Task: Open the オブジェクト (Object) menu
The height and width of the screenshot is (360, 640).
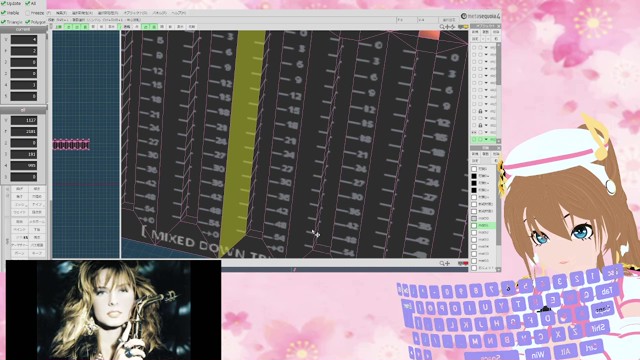Action: [x=136, y=13]
